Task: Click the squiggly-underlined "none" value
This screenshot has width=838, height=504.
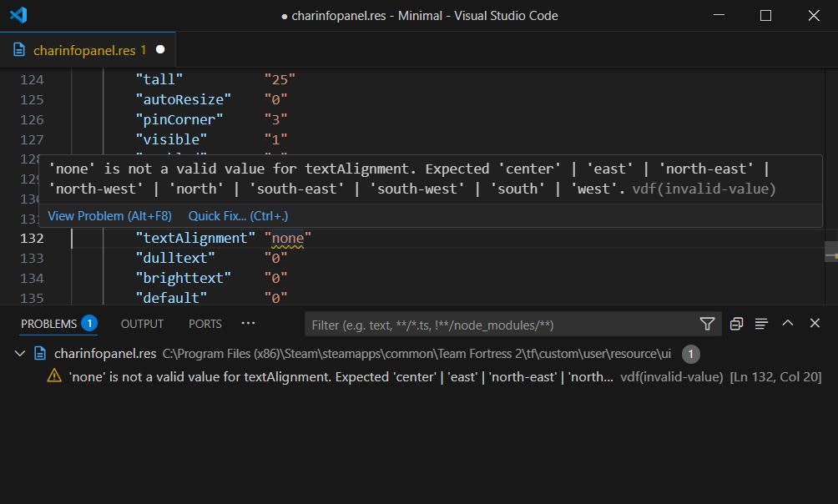Action: (287, 238)
